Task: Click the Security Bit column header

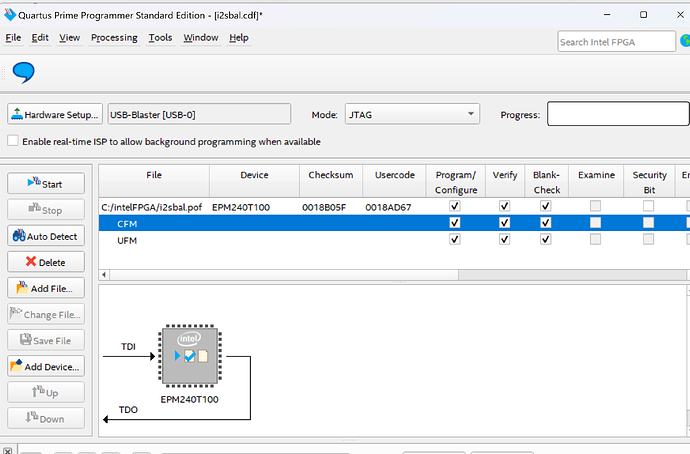Action: point(649,181)
